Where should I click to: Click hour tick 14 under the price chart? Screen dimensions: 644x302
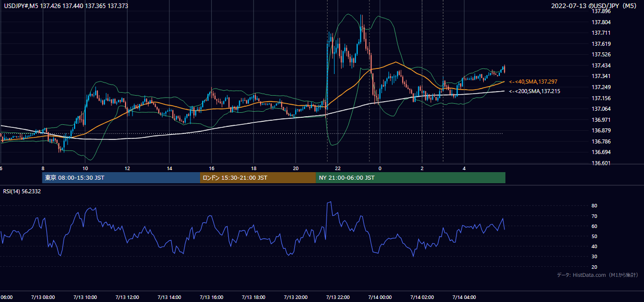point(169,168)
